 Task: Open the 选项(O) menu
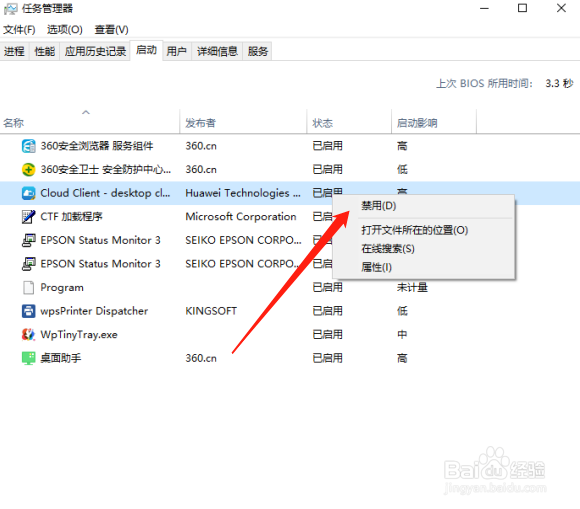pyautogui.click(x=65, y=30)
